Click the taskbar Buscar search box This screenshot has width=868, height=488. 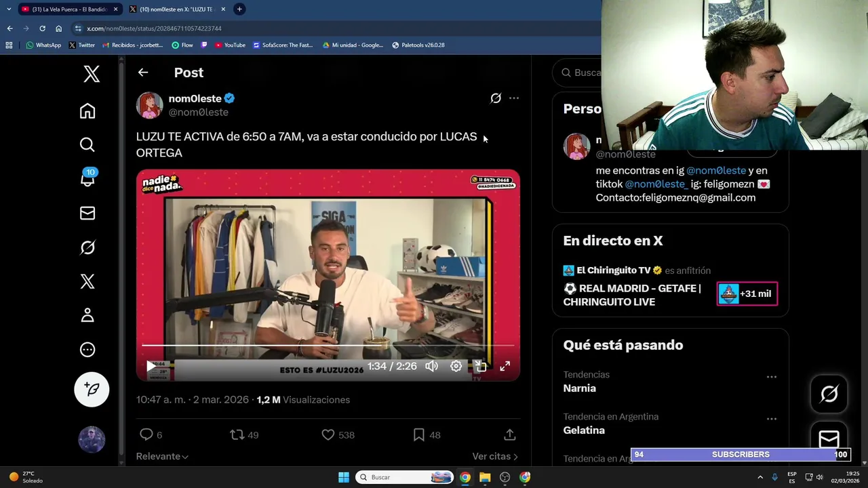(x=404, y=477)
